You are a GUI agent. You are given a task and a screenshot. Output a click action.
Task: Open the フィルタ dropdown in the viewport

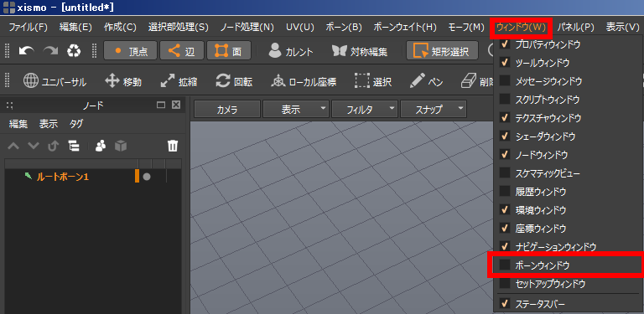[365, 110]
